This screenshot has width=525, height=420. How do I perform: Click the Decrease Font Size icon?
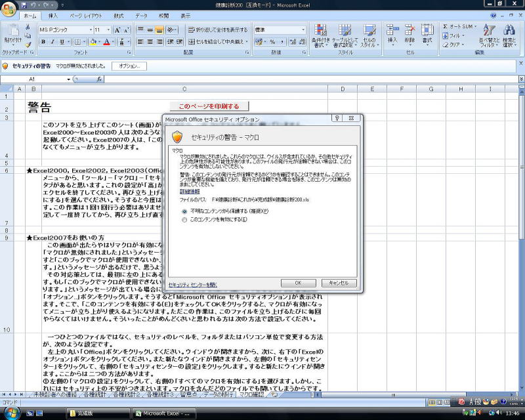click(x=126, y=30)
